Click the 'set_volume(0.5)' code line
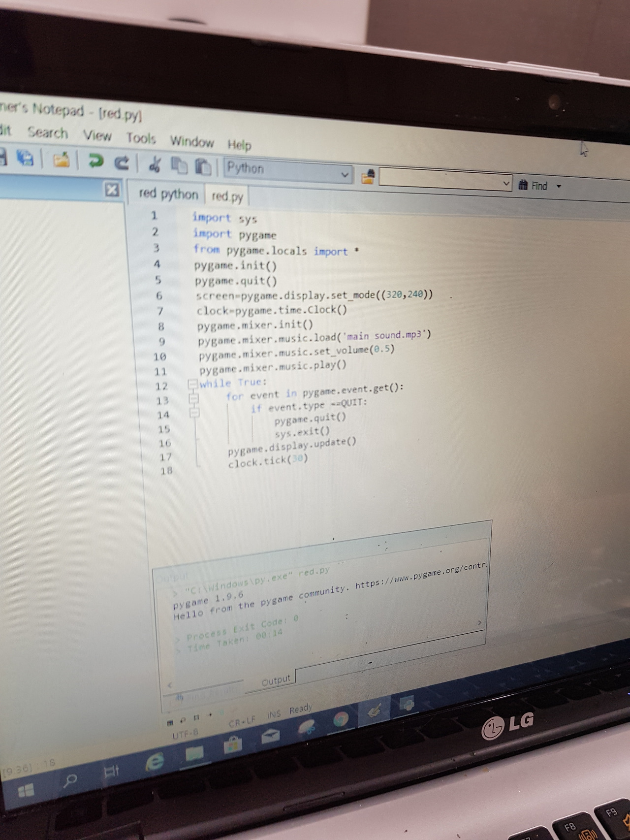 pos(297,352)
